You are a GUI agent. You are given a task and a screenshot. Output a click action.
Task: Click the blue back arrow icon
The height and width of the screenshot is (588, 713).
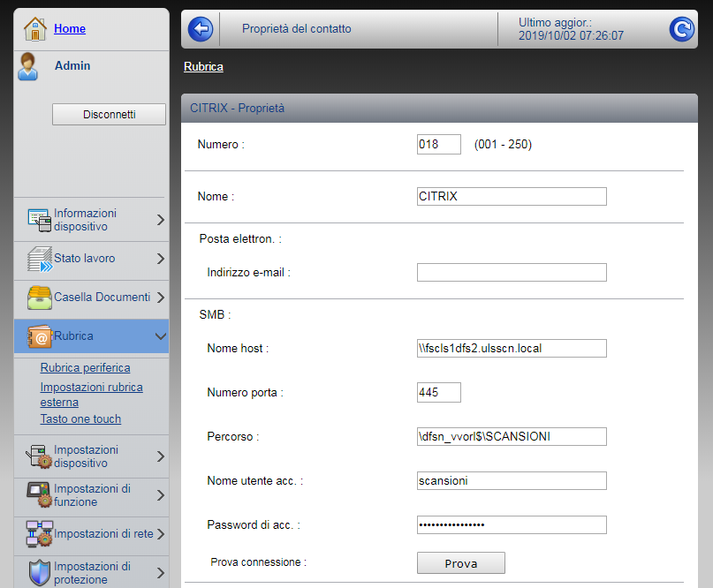[x=201, y=29]
